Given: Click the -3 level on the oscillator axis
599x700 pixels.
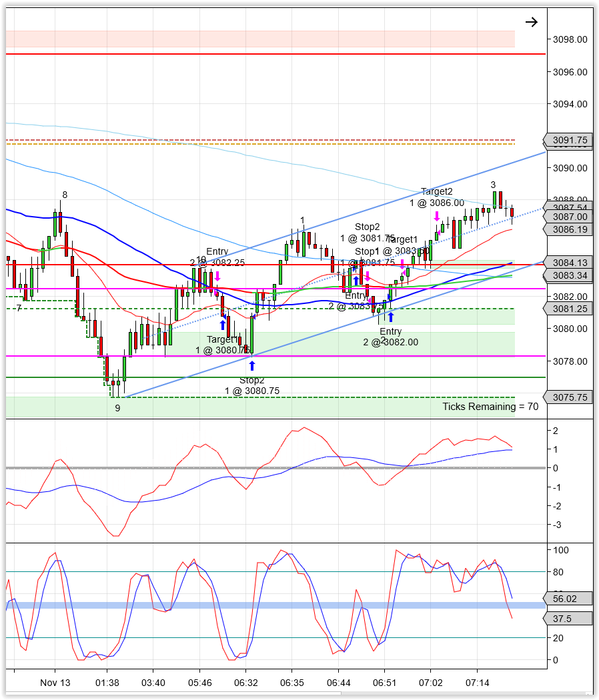Looking at the screenshot, I should (557, 525).
